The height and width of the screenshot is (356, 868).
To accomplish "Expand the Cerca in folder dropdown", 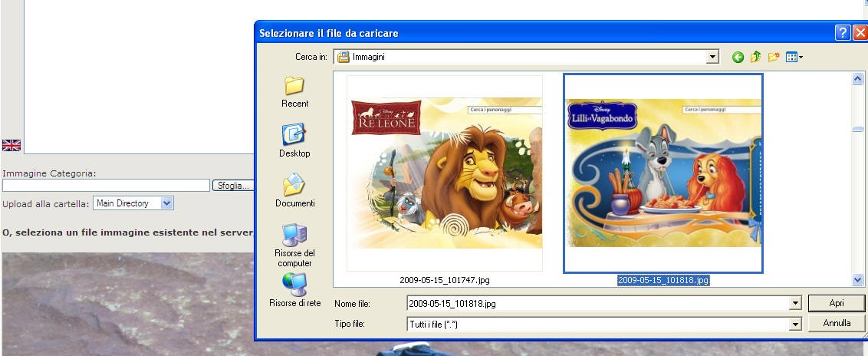I will [712, 57].
